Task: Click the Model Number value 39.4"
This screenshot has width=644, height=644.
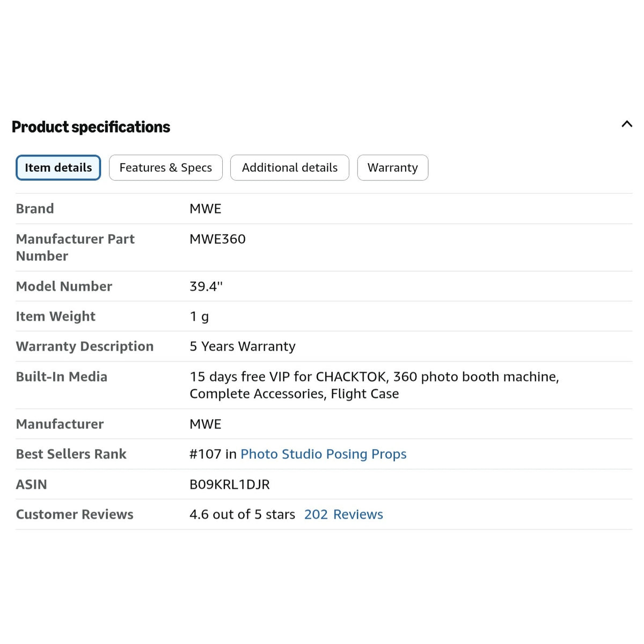Action: (206, 286)
